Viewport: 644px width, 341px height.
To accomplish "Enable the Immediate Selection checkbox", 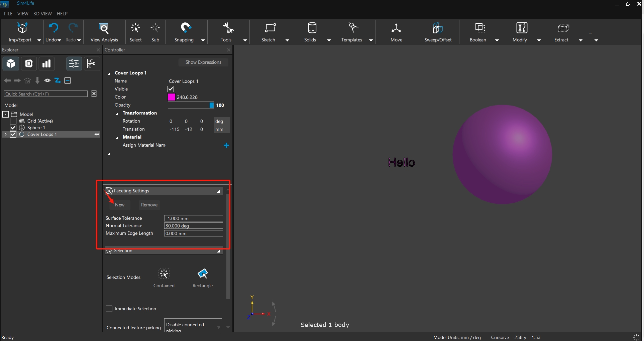I will click(109, 309).
